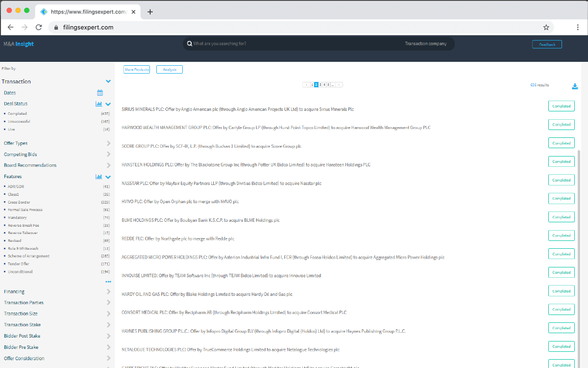This screenshot has height=368, width=588.
Task: Click the search magnifier icon
Action: point(189,44)
